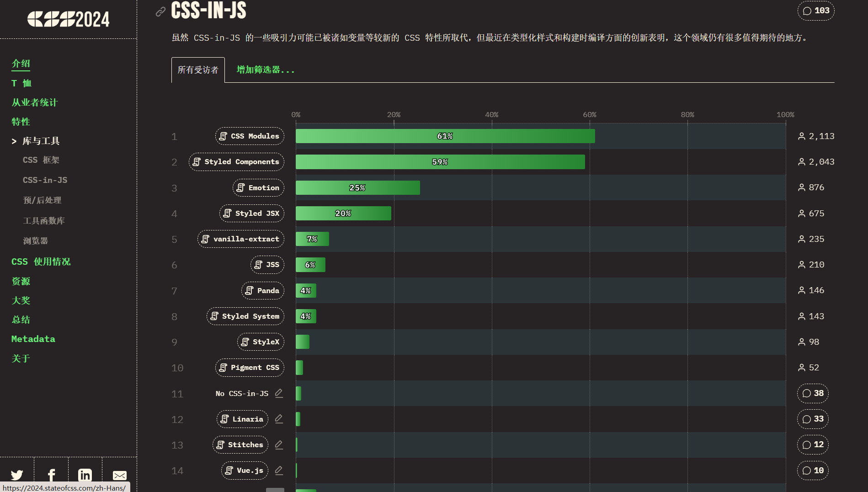
Task: Click the person icon beside 98
Action: pyautogui.click(x=802, y=342)
